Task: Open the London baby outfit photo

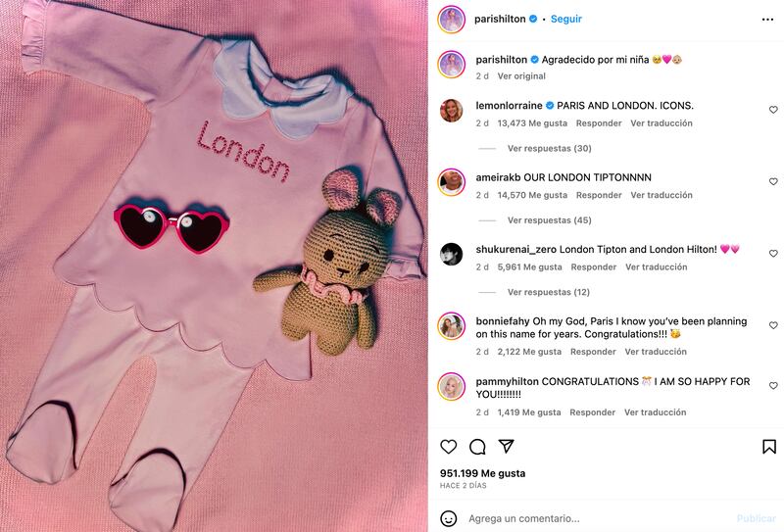Action: tap(214, 266)
